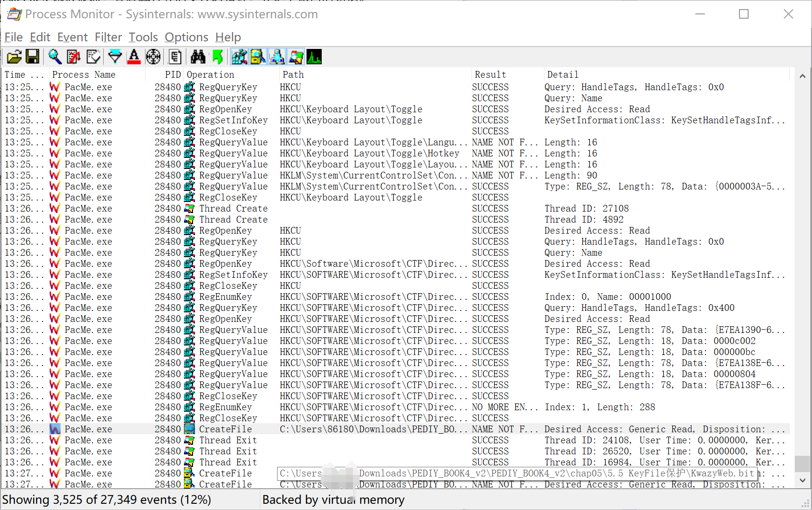Image resolution: width=812 pixels, height=510 pixels.
Task: Open the File menu
Action: pos(13,37)
